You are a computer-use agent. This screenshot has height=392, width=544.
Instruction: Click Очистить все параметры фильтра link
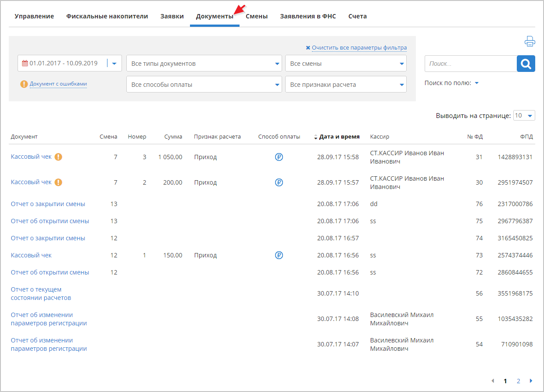[x=359, y=48]
